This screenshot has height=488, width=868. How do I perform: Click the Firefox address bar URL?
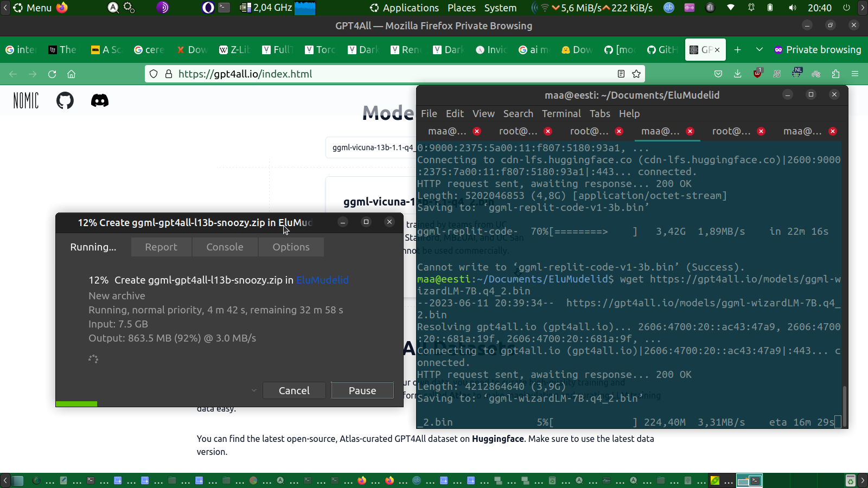[x=245, y=74]
